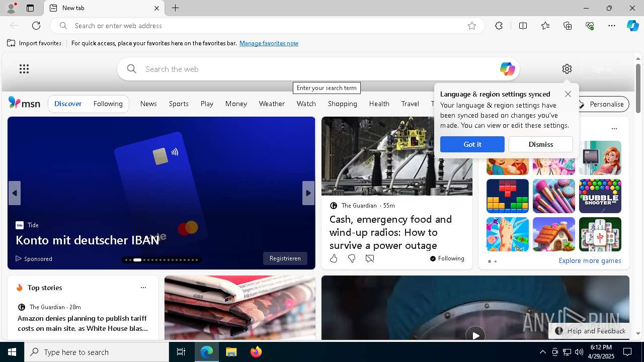
Task: Open the Favorites list icon
Action: pos(545,26)
